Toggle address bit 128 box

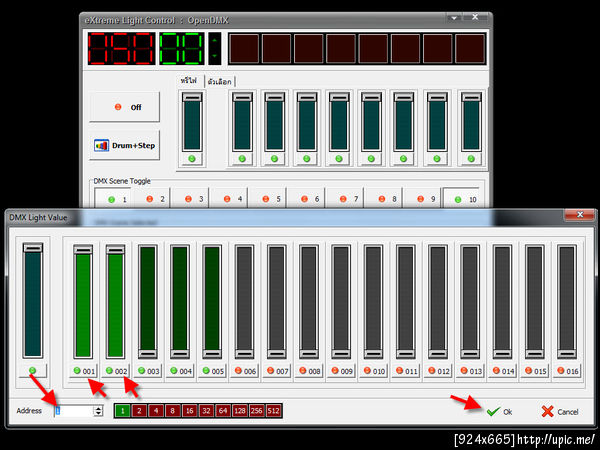pos(240,411)
